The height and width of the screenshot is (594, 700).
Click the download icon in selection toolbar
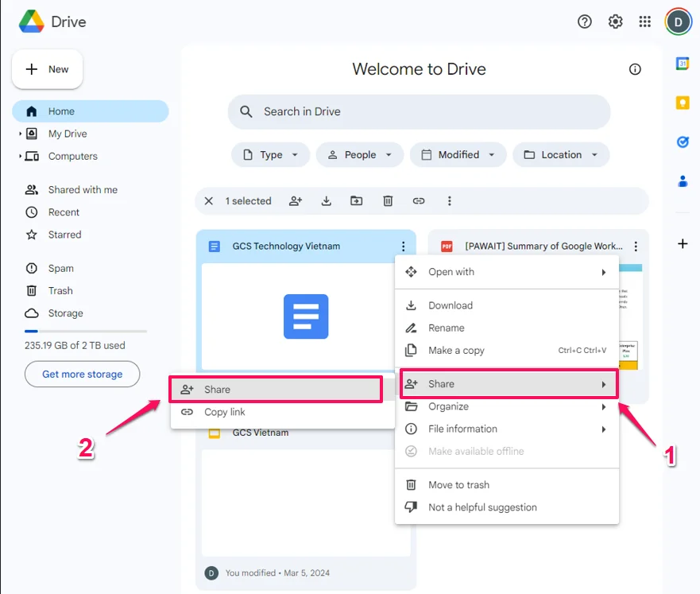click(326, 201)
